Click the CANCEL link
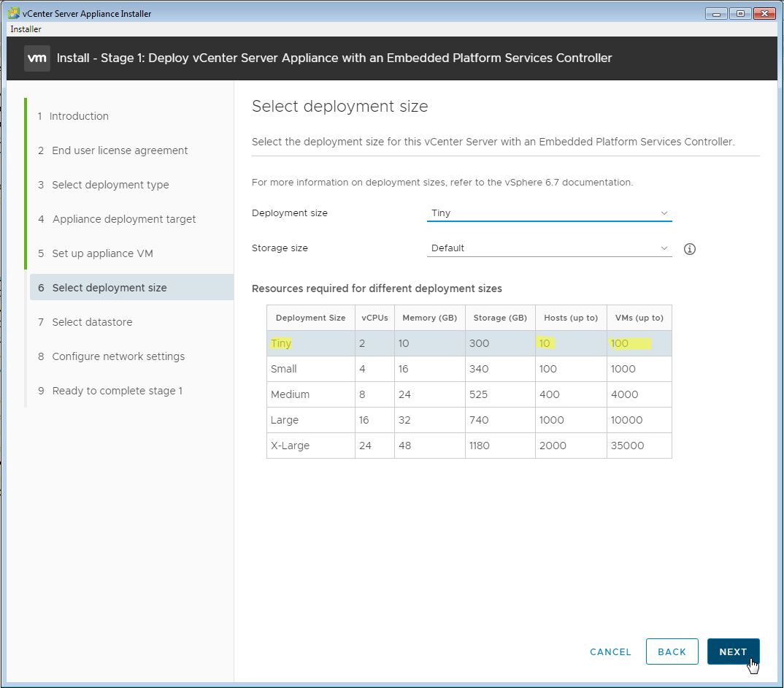This screenshot has width=784, height=688. coord(610,652)
